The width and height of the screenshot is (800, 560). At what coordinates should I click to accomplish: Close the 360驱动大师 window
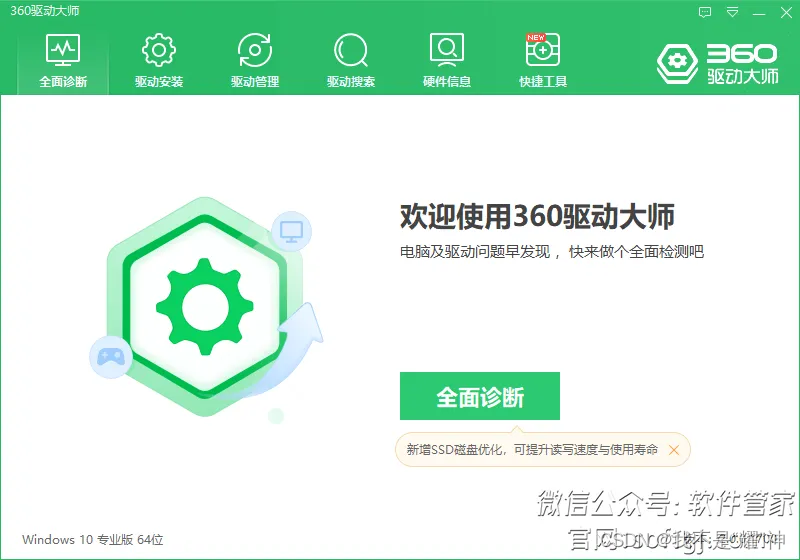(x=786, y=12)
